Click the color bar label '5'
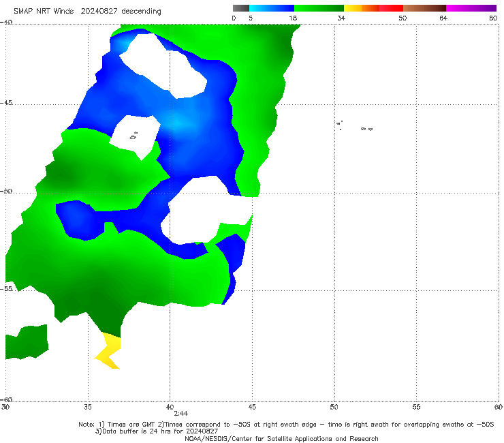Screen dimensions: 504x443 (251, 18)
